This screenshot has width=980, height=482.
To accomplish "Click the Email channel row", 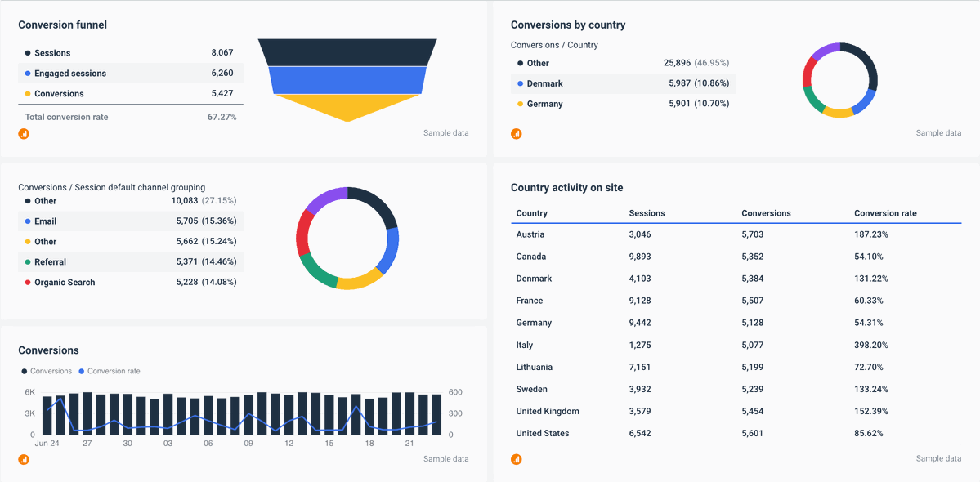I will pos(131,221).
